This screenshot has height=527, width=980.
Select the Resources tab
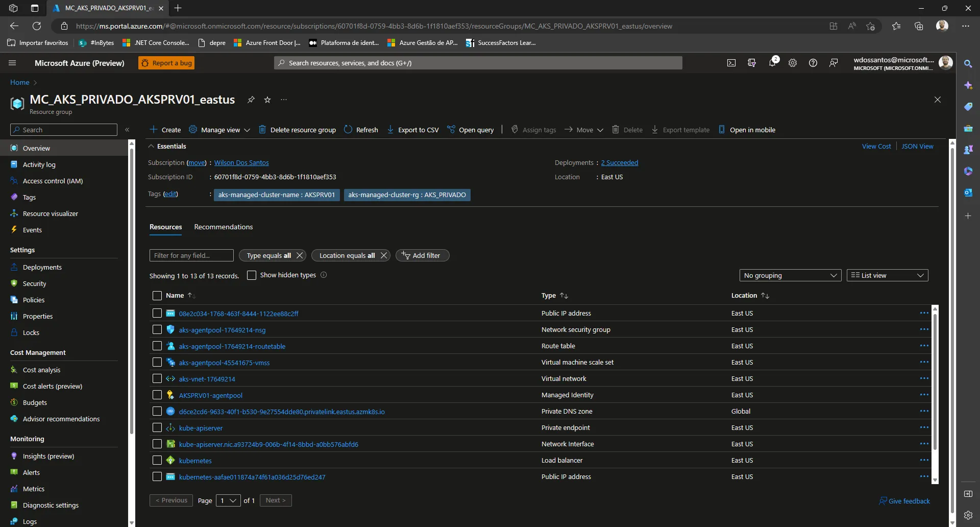[165, 227]
